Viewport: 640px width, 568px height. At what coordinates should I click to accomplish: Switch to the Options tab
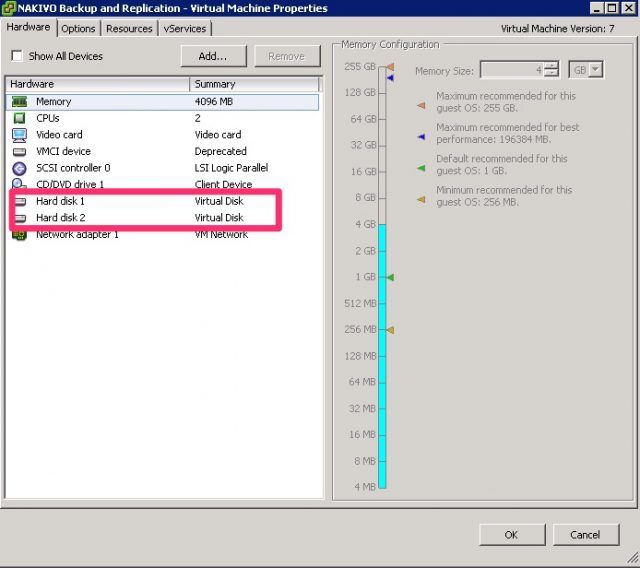(x=78, y=29)
